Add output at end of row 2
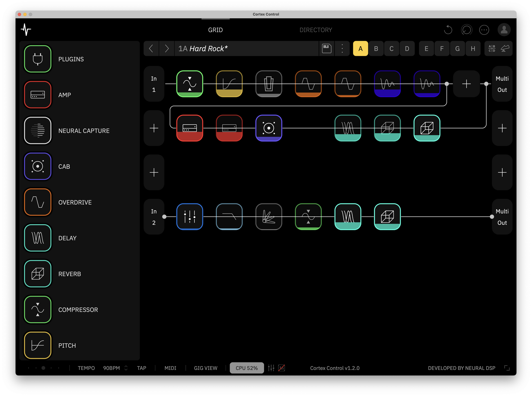This screenshot has height=396, width=532. 502,128
